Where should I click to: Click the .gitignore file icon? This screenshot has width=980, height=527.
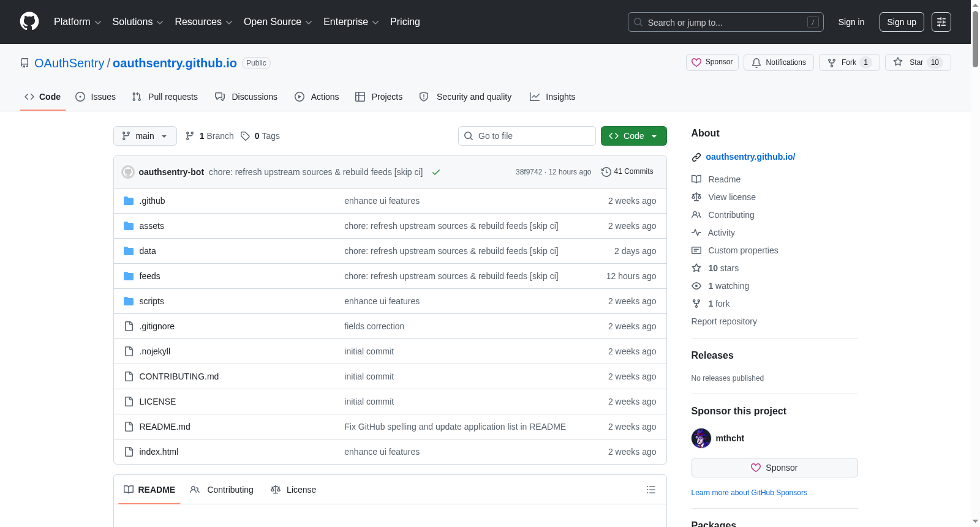[129, 326]
